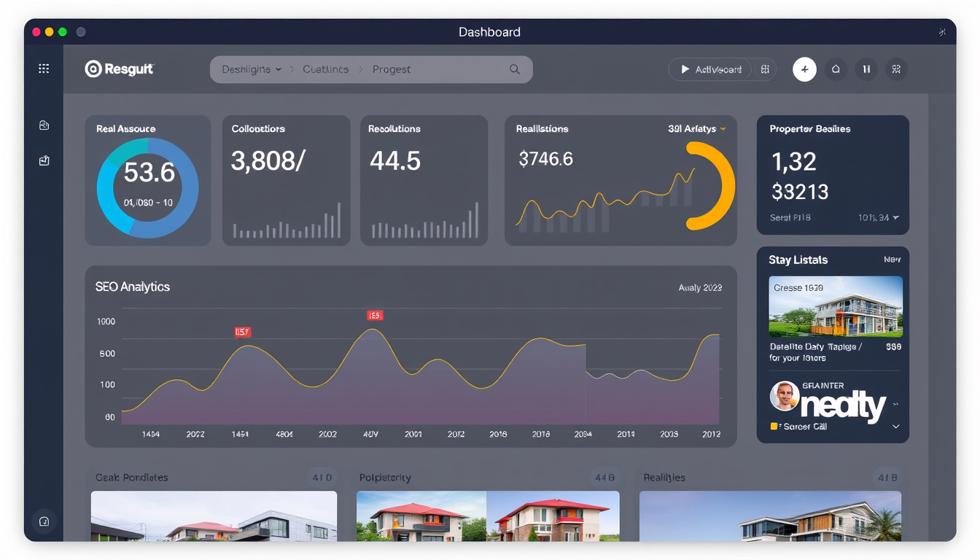Click the Gresse 1630 house thumbnail

click(x=836, y=306)
